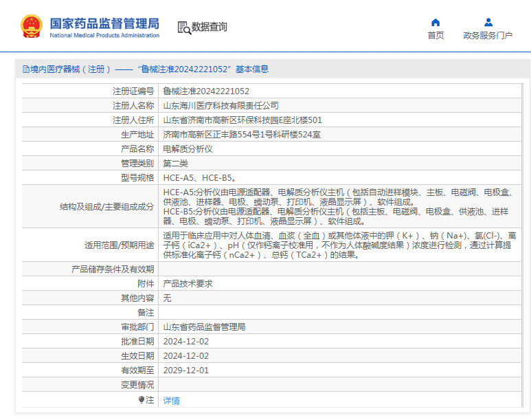Image resolution: width=531 pixels, height=420 pixels.
Task: Click the 首页 home icon
Action: (x=436, y=23)
